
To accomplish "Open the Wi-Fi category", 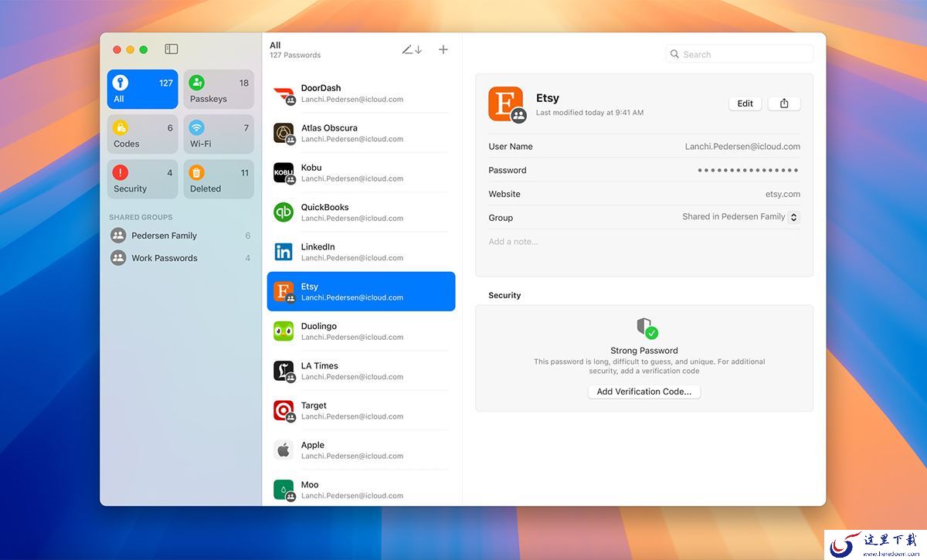I will click(219, 134).
